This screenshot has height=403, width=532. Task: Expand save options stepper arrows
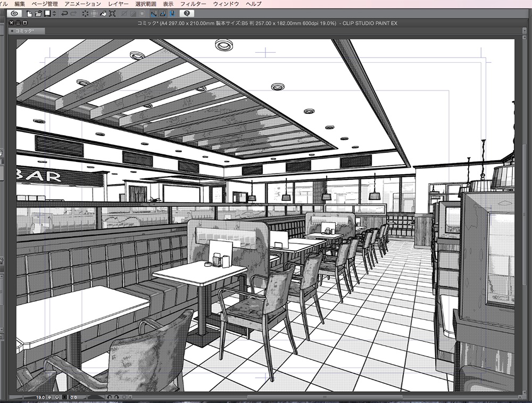[x=54, y=14]
